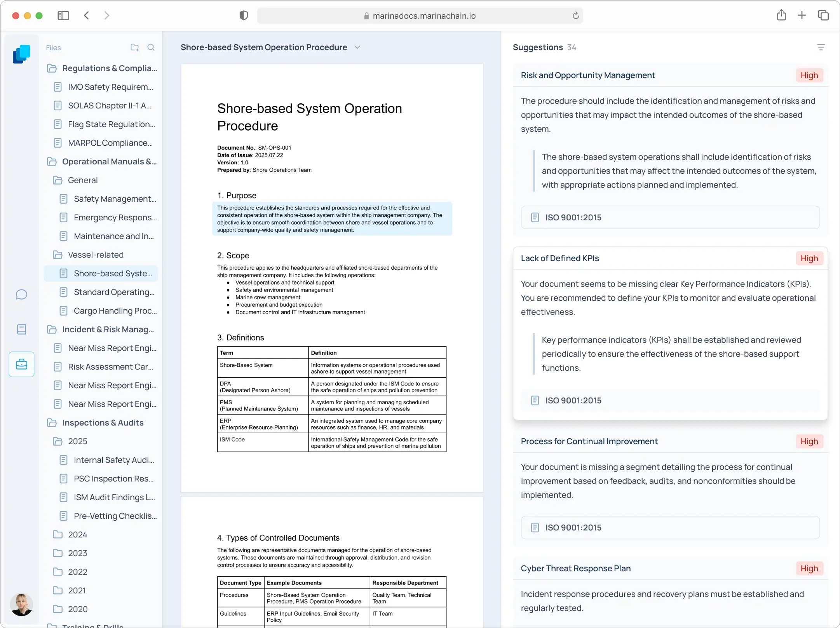
Task: Click the browser share icon
Action: [781, 16]
